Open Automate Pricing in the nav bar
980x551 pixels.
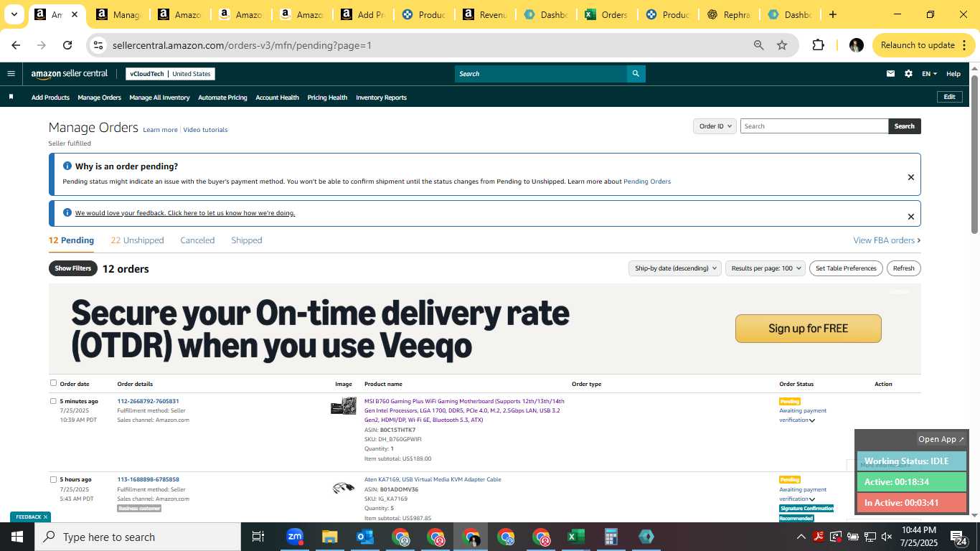tap(222, 98)
